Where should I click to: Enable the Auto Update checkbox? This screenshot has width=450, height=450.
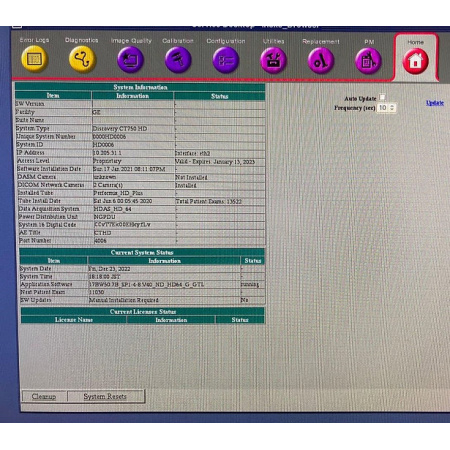click(382, 97)
